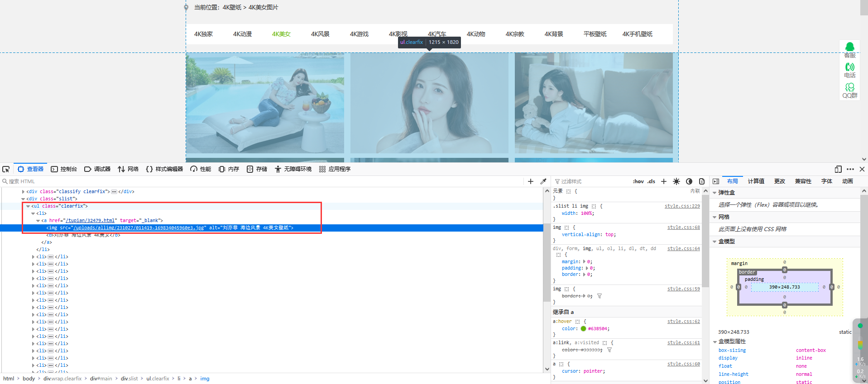Focus the 过滤样式 filter styles field
868x384 pixels.
[x=591, y=181]
